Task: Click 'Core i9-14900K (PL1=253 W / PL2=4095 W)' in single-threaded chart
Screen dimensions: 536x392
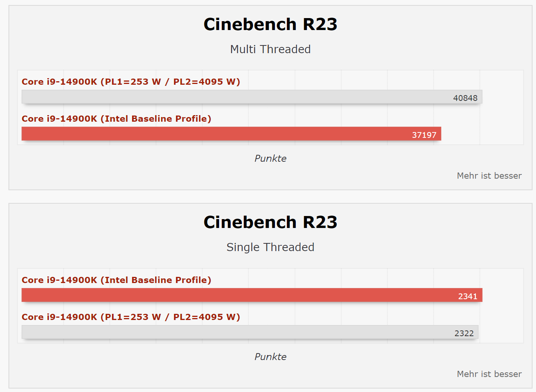Action: click(x=131, y=317)
